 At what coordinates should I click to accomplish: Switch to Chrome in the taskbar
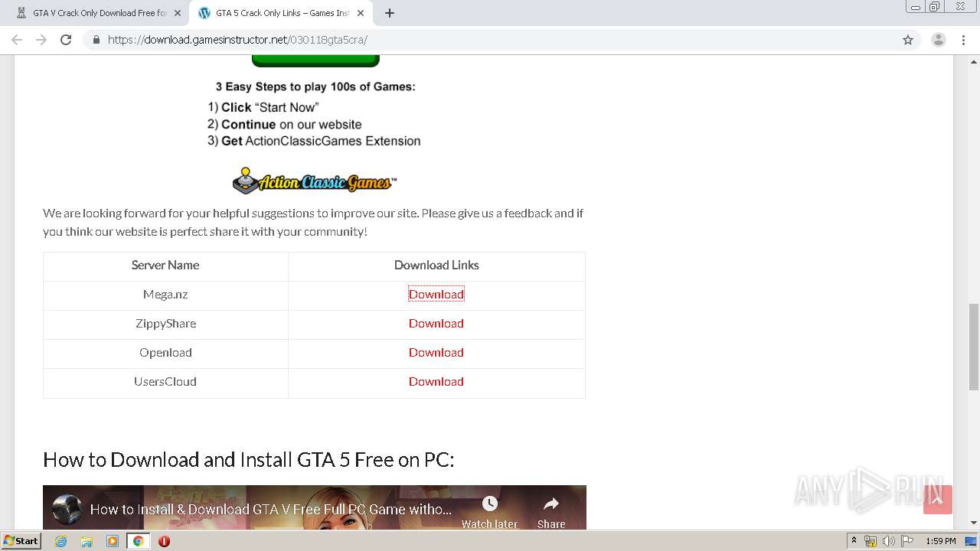(x=139, y=541)
